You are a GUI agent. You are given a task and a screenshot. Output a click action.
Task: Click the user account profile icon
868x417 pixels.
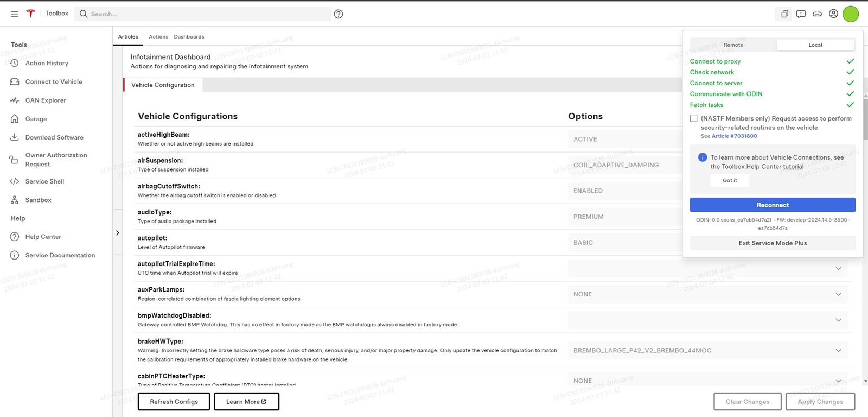(833, 14)
